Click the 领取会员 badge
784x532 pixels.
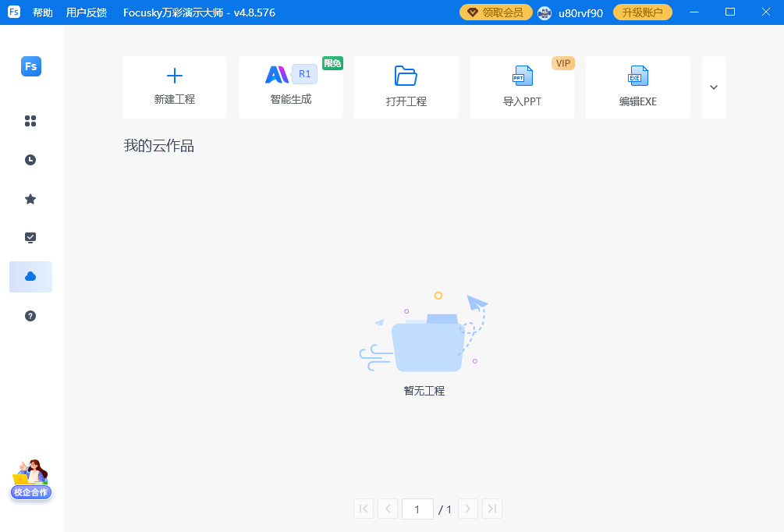[x=495, y=12]
